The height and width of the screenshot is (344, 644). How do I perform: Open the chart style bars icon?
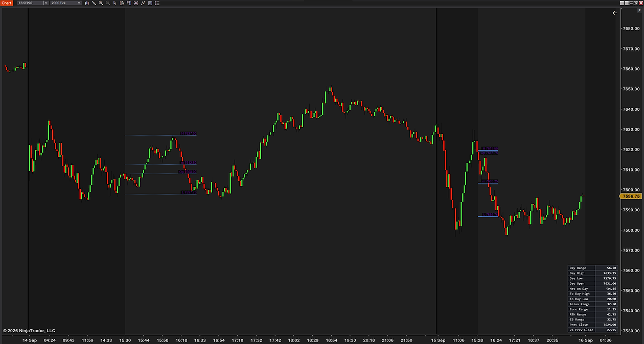87,3
